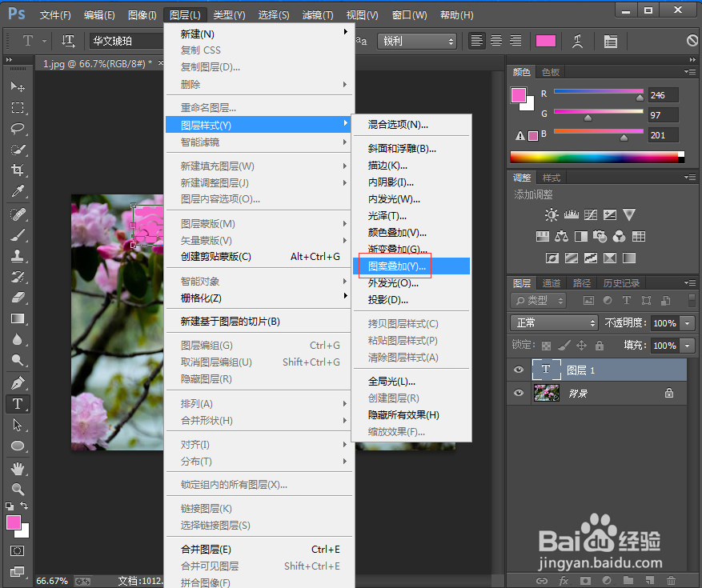702x588 pixels.
Task: Toggle left align text button
Action: click(x=477, y=41)
